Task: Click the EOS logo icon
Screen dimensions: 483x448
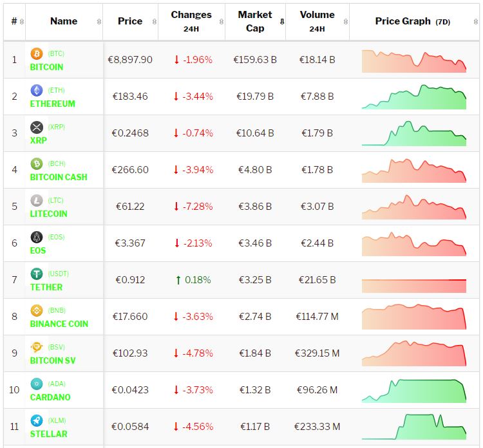Action: [37, 238]
